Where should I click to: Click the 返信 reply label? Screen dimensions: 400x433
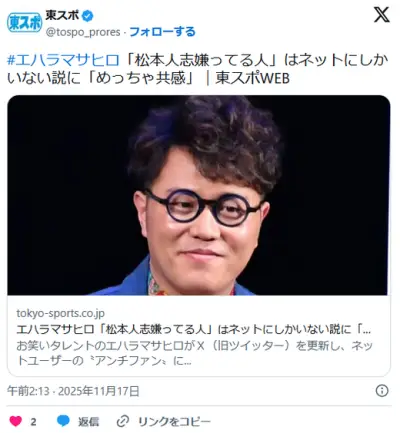[88, 422]
